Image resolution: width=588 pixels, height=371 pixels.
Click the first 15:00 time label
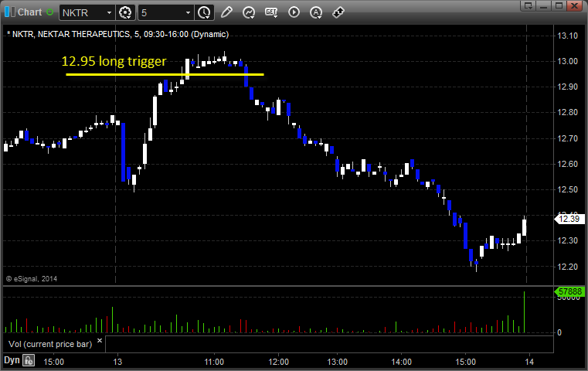(x=53, y=362)
